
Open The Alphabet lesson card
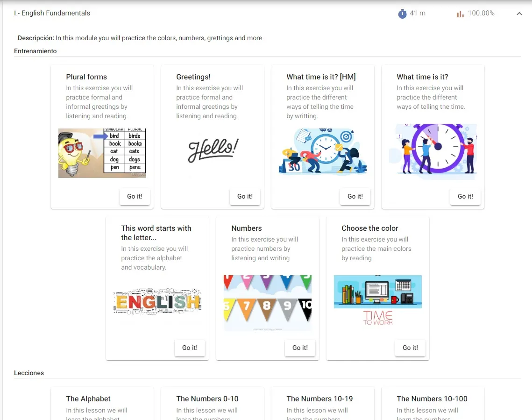coord(102,404)
